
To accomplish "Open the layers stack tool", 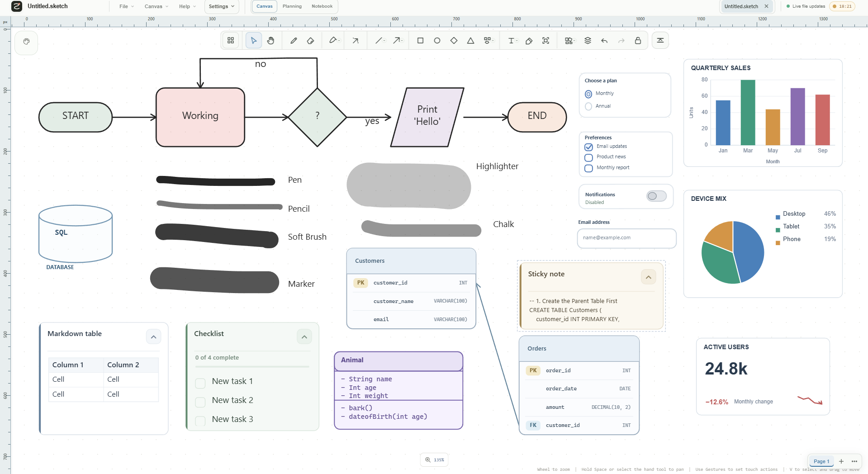I will 588,41.
